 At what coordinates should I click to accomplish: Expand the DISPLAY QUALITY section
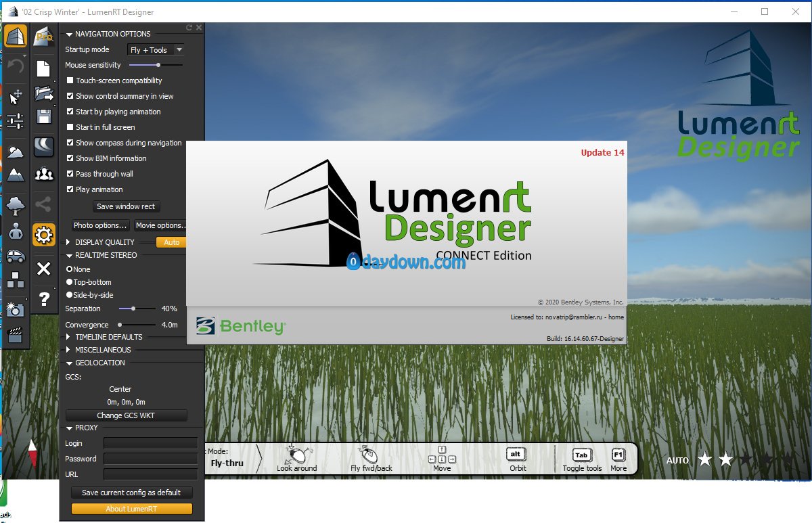coord(68,242)
